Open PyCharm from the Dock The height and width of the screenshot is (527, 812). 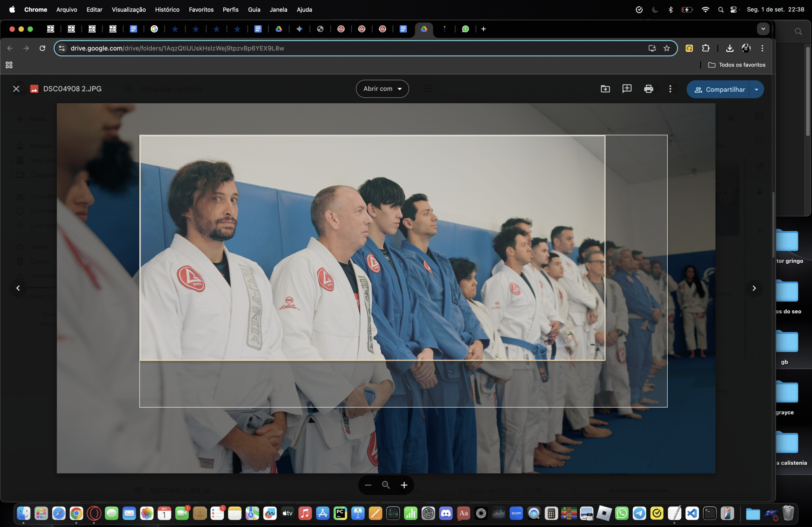[x=340, y=513]
